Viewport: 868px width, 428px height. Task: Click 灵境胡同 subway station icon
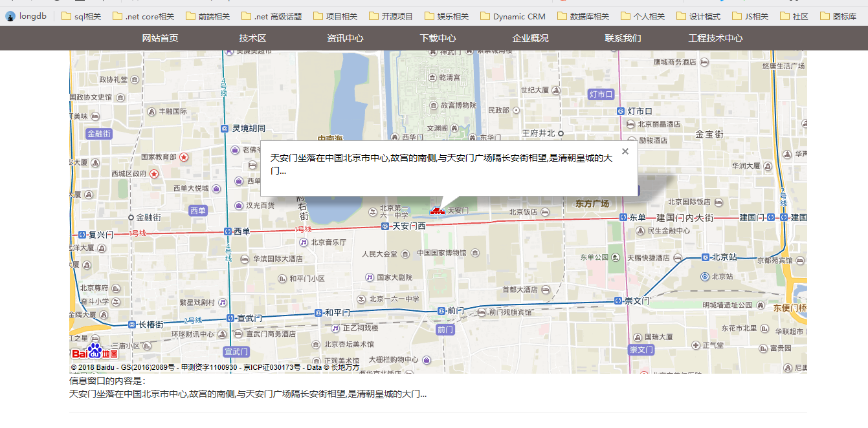(x=225, y=129)
